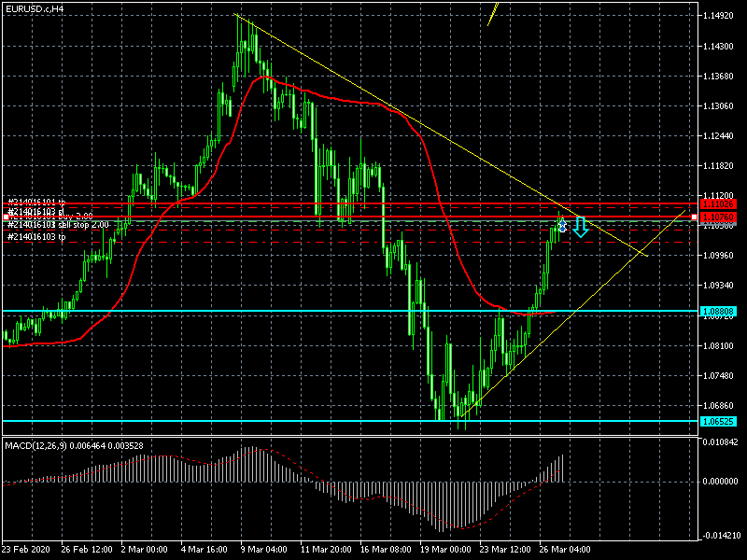Grab the right handle of the selected red line
The width and height of the screenshot is (747, 560).
694,217
